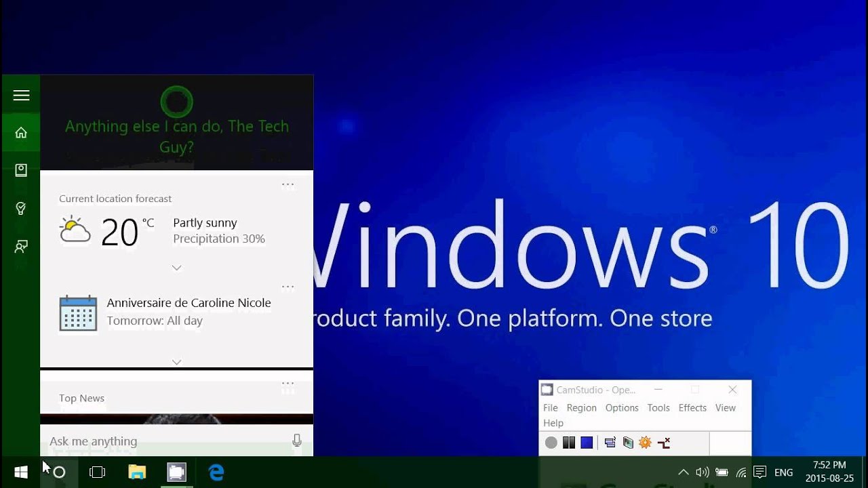868x488 pixels.
Task: Close the CamStudio window
Action: point(732,390)
